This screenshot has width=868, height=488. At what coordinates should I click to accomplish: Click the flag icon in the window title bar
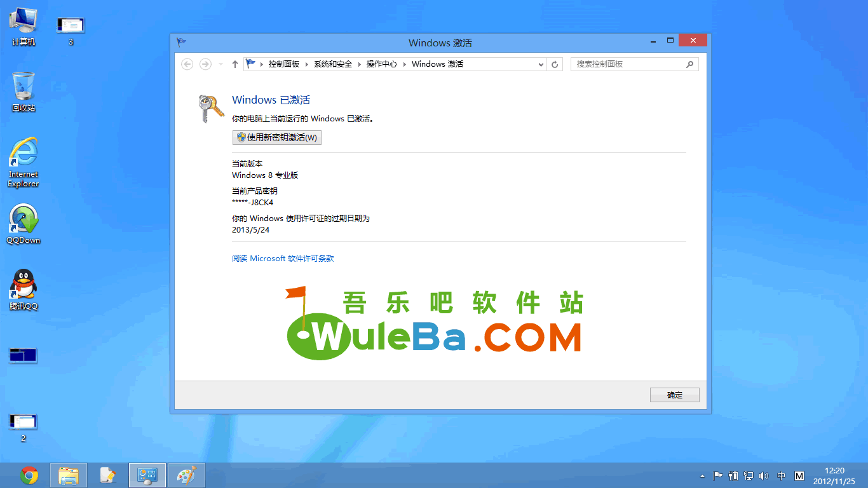coord(181,43)
